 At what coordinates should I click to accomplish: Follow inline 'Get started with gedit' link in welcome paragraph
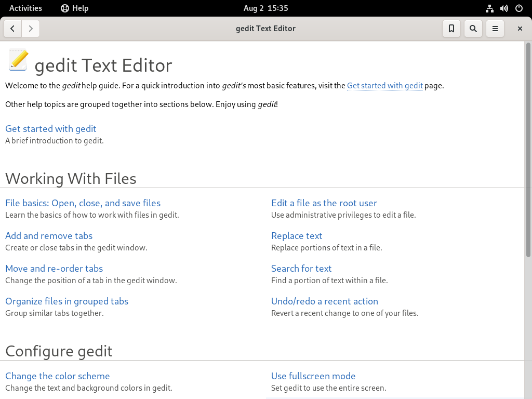[x=385, y=86]
